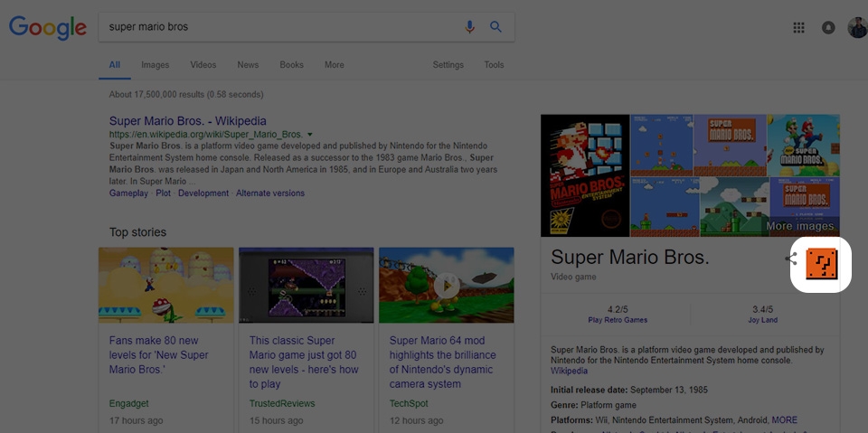Open the Play Retro Games rating link
Screen dimensions: 868x433
coord(618,320)
